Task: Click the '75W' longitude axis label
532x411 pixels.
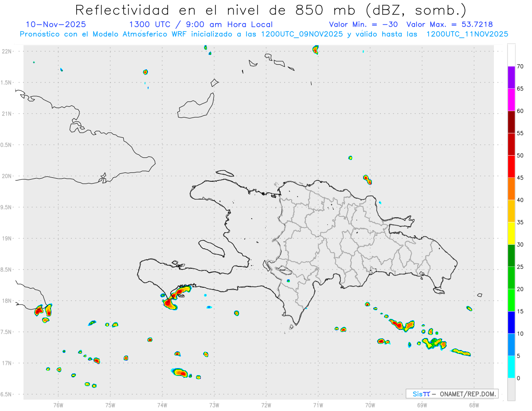Action: [x=110, y=404]
